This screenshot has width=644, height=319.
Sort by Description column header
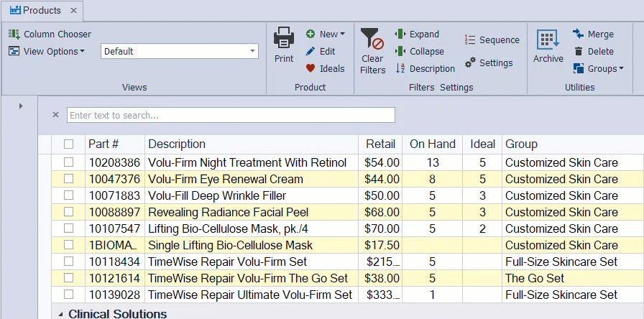pyautogui.click(x=252, y=144)
